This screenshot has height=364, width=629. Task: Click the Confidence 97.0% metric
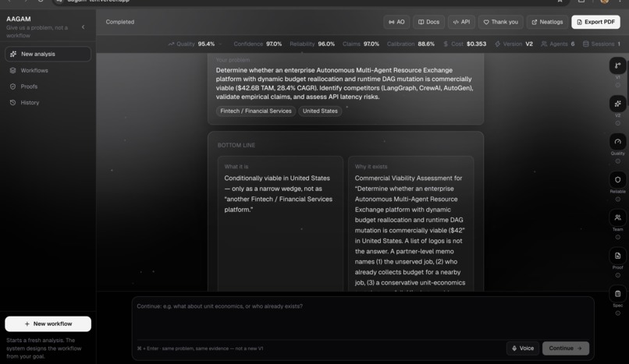pyautogui.click(x=258, y=44)
